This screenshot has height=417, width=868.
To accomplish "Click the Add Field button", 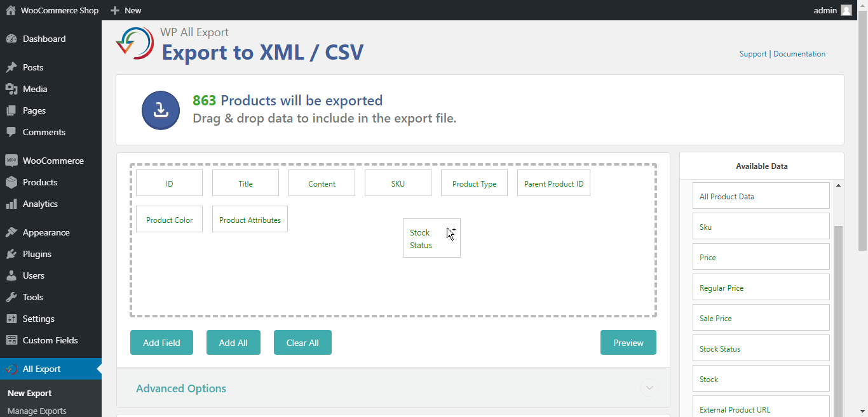I will [x=161, y=342].
